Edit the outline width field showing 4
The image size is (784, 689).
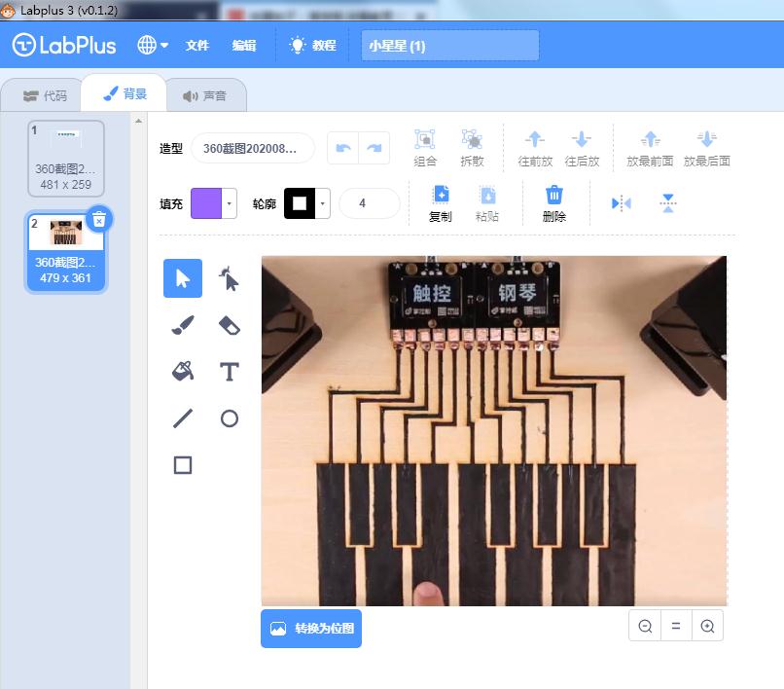click(x=370, y=203)
